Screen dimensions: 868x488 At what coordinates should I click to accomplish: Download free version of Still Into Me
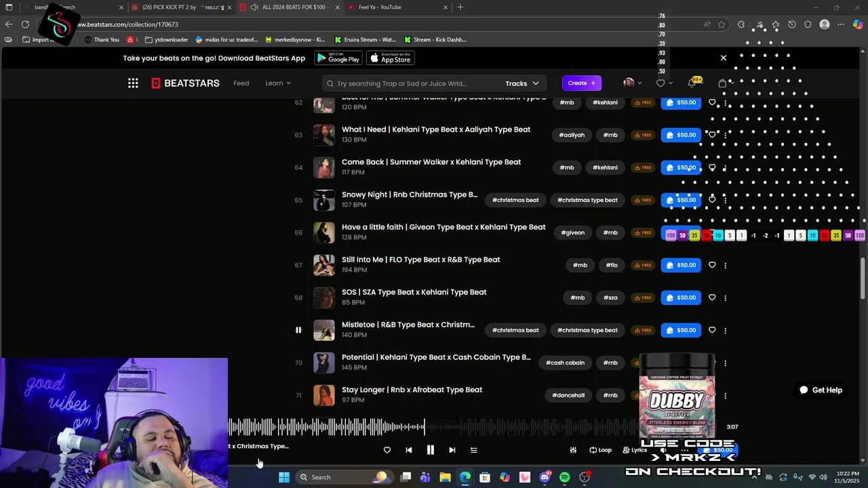coord(642,265)
